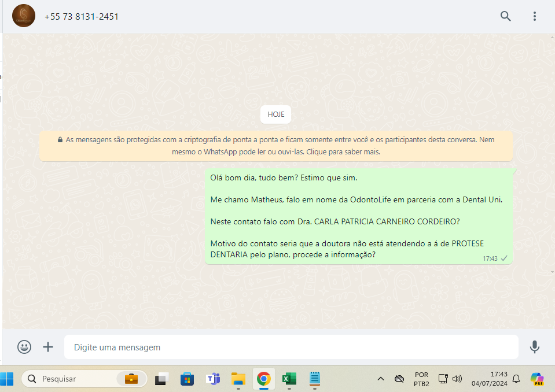Open contact info for +55 73 8131-2451
Screen dimensions: 555x392
click(x=82, y=17)
